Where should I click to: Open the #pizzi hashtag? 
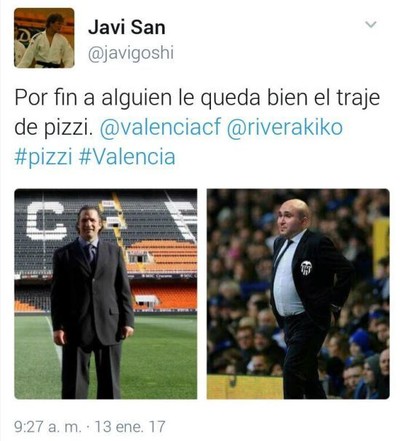click(43, 157)
